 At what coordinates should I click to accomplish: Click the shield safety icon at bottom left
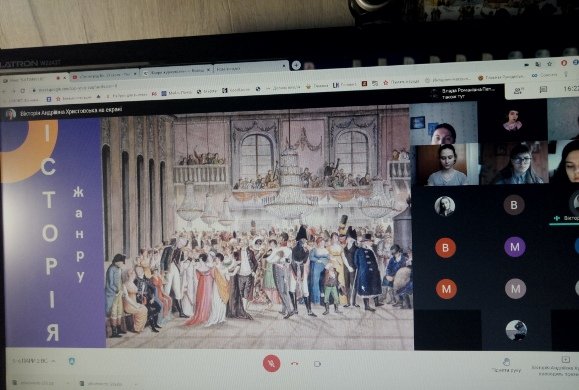coord(72,361)
